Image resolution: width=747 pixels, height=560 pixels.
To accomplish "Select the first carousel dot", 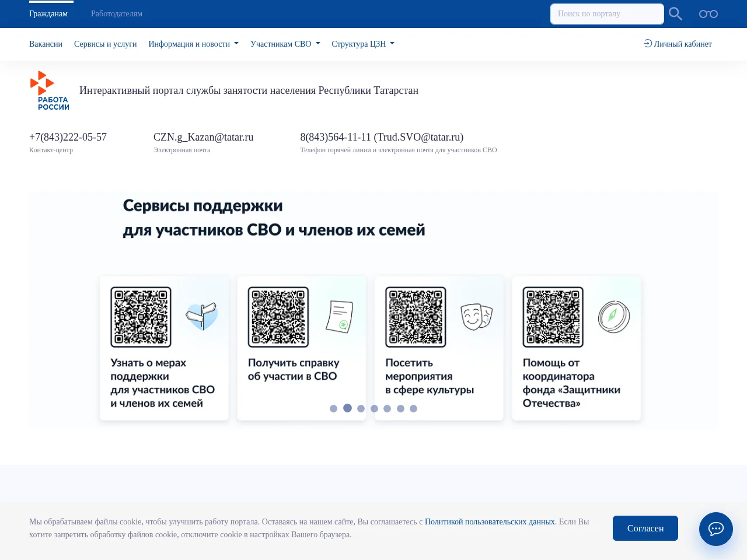I will [333, 408].
